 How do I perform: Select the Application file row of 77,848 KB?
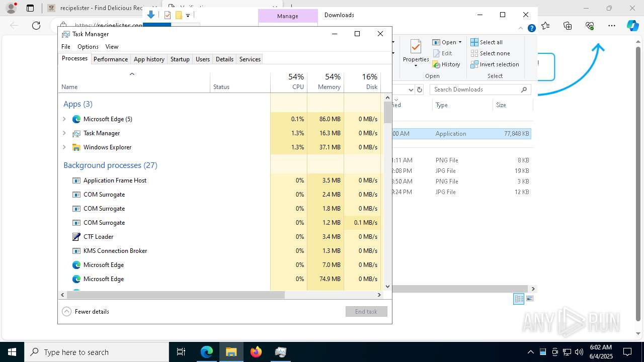pyautogui.click(x=462, y=134)
